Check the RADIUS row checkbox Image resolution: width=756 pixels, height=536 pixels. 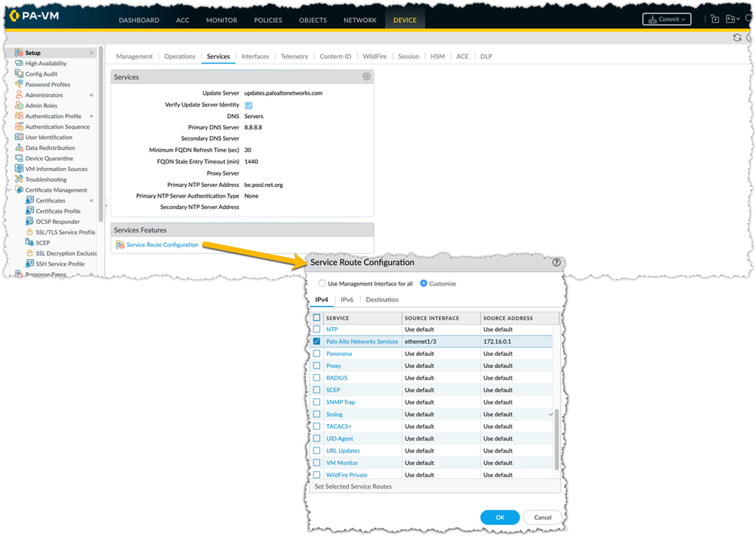317,378
